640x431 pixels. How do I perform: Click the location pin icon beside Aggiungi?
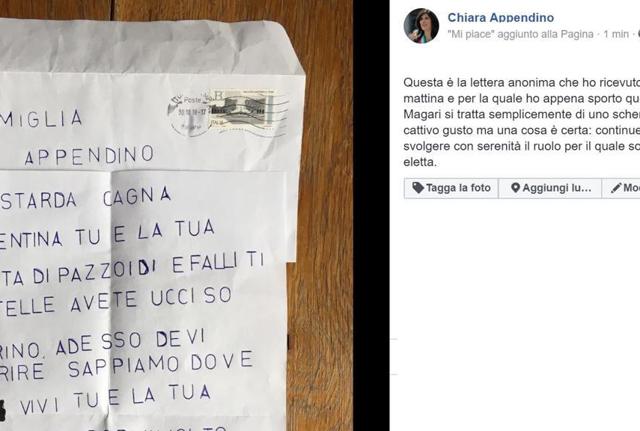point(516,188)
